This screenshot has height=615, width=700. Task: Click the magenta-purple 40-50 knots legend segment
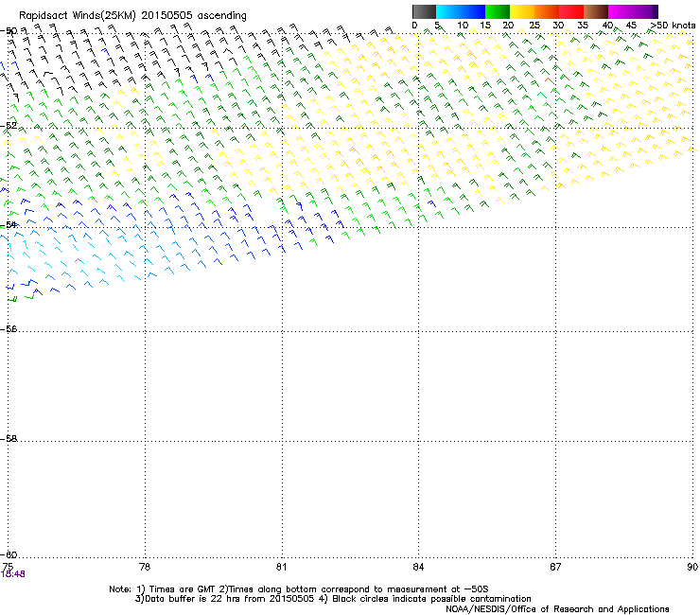633,11
